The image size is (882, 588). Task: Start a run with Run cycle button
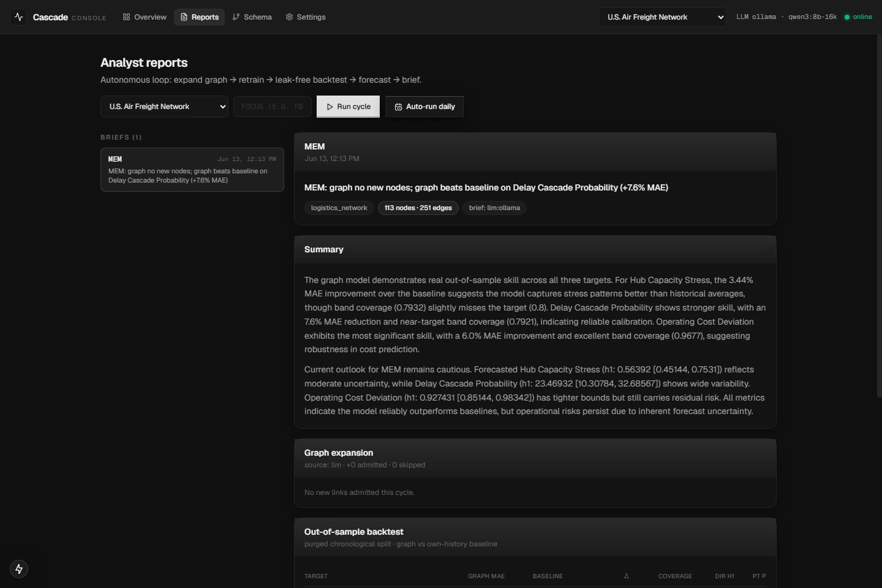[348, 107]
